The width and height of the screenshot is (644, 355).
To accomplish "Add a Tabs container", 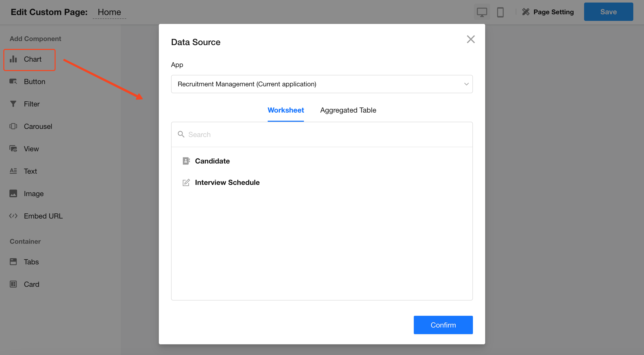I will (x=24, y=262).
